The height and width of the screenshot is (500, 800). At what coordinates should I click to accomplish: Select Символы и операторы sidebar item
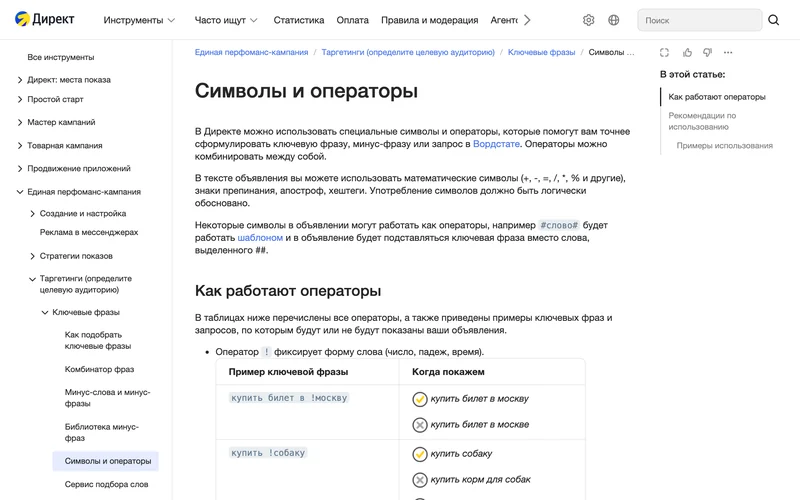point(106,461)
